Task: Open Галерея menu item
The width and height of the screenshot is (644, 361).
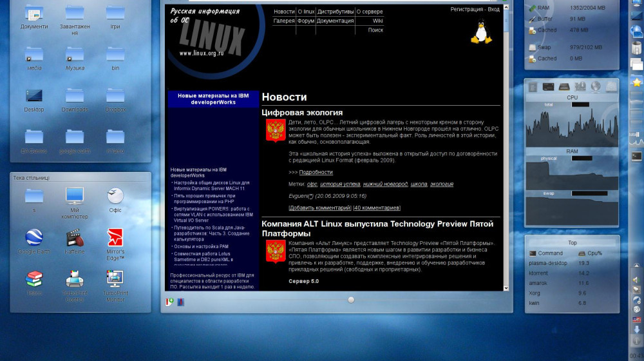Action: click(x=284, y=21)
